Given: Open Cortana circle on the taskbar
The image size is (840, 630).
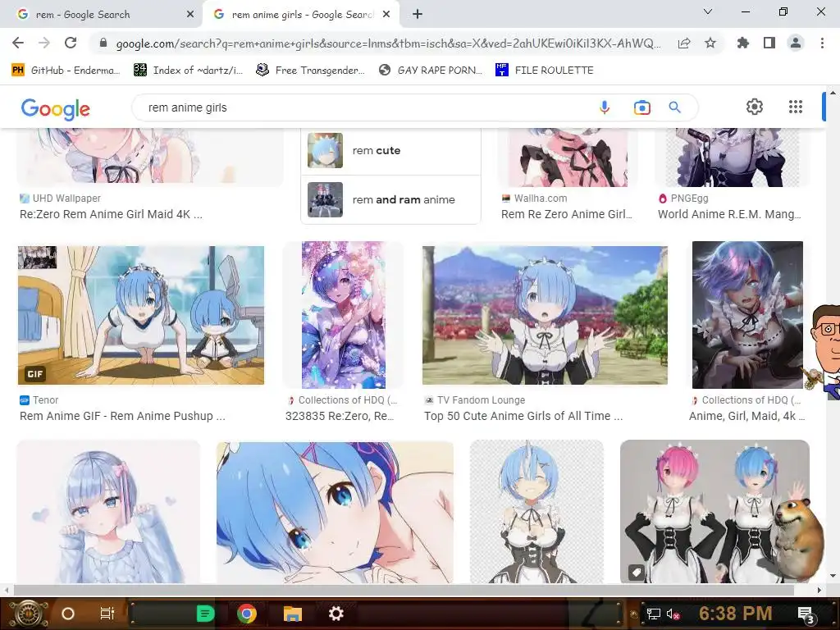Looking at the screenshot, I should pyautogui.click(x=68, y=614).
